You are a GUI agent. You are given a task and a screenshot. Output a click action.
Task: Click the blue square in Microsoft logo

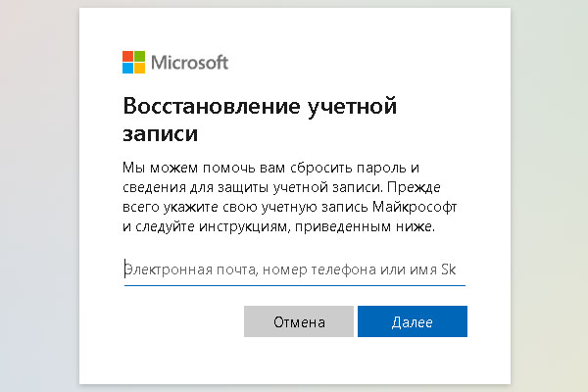coord(127,68)
